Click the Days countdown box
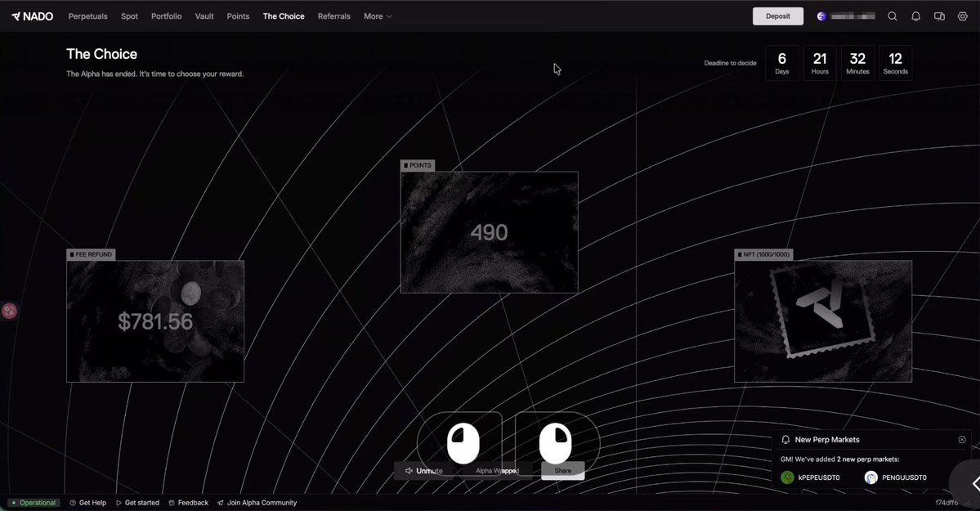This screenshot has height=511, width=980. click(782, 63)
